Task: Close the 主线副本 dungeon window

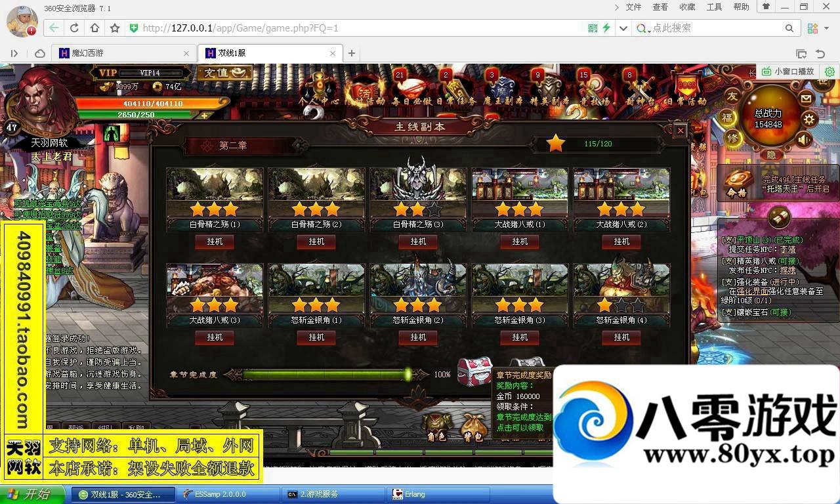Action: tap(681, 131)
